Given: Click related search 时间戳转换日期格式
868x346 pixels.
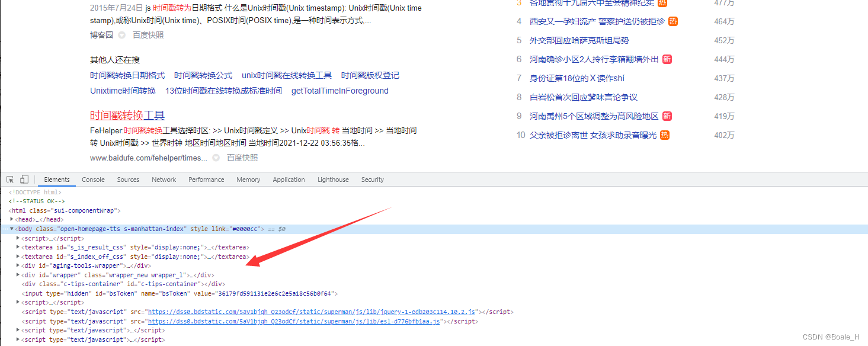Looking at the screenshot, I should pos(127,75).
